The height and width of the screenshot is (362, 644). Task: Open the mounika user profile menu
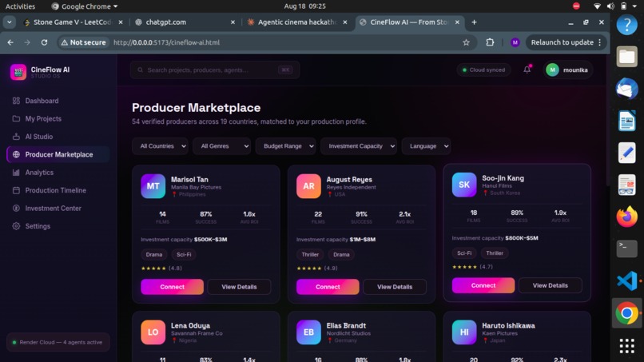[x=567, y=70]
